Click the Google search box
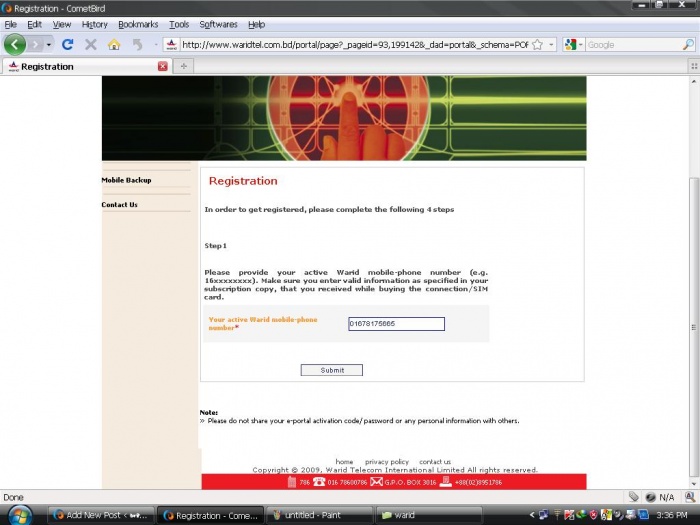700x525 pixels. click(634, 45)
